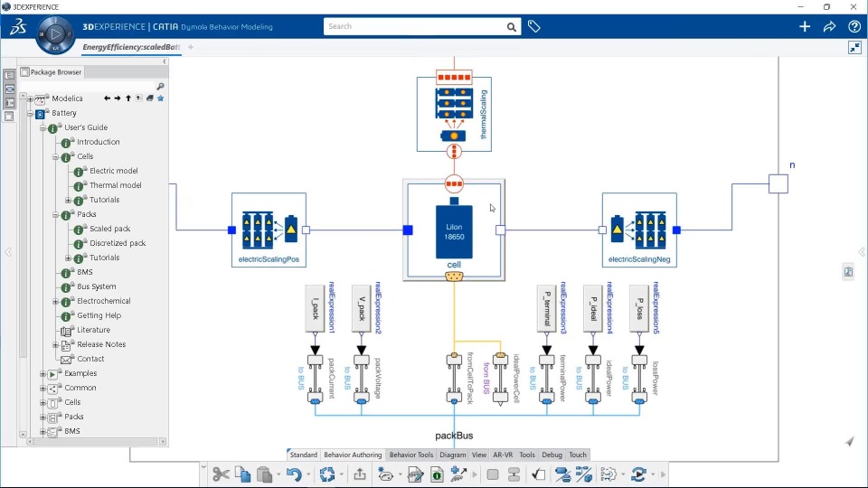This screenshot has height=488, width=868.
Task: Collapse the left panel with chevron
Action: (165, 61)
